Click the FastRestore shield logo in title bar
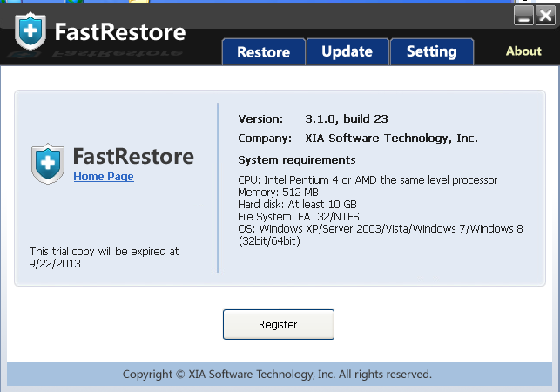 [31, 32]
